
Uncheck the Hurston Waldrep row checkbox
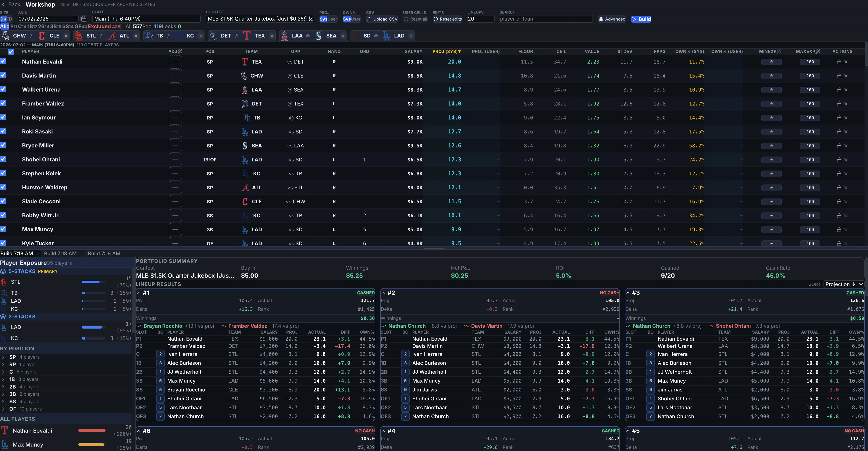coord(3,187)
